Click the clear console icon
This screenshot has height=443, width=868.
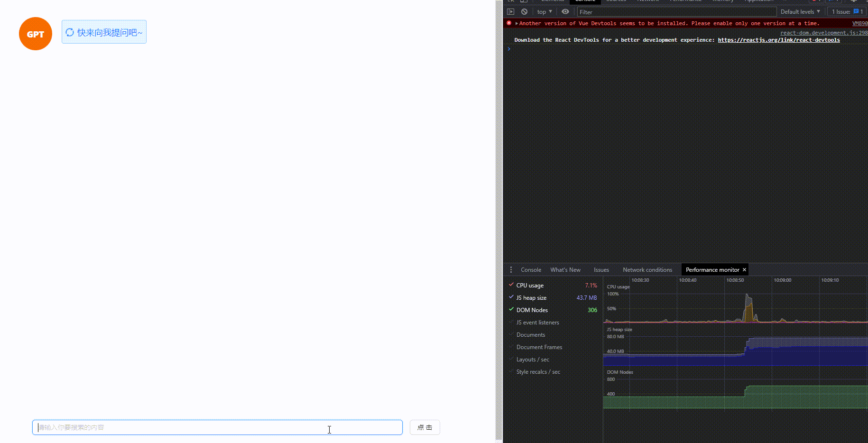(524, 11)
